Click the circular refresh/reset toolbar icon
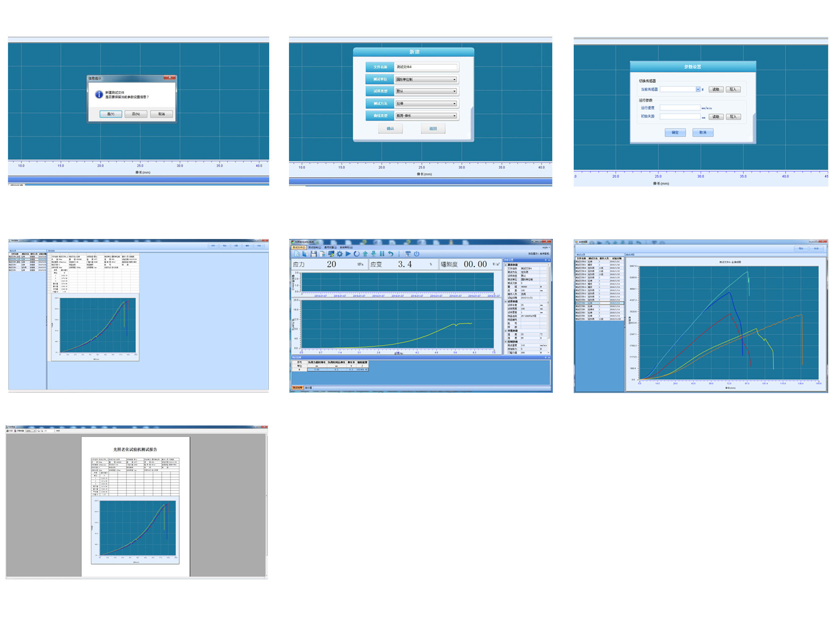This screenshot has width=840, height=630. click(x=357, y=254)
